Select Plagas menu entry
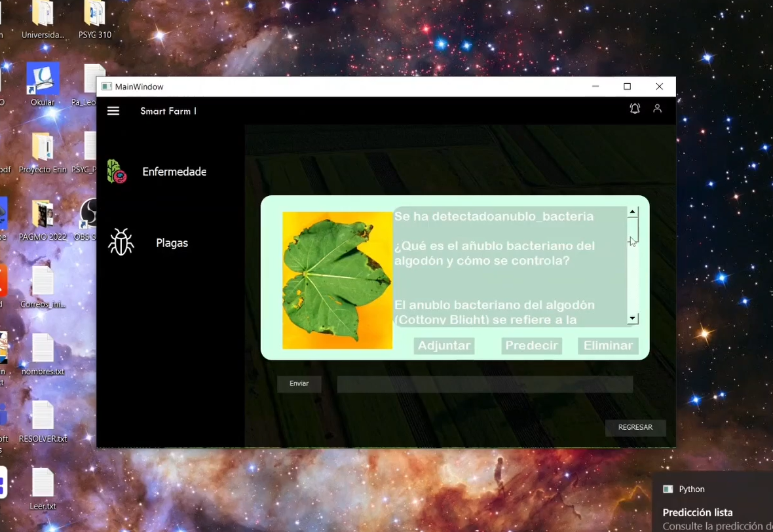This screenshot has width=773, height=532. coord(172,242)
